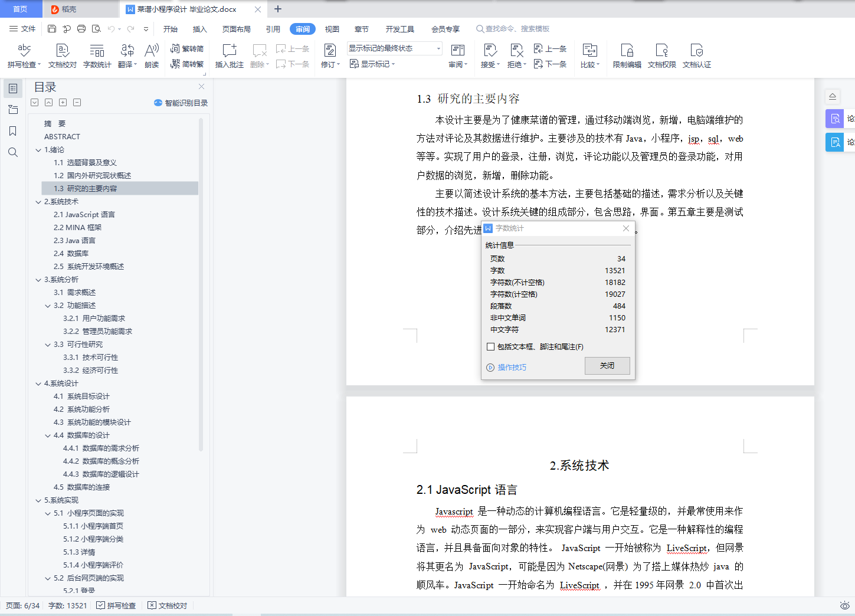Open document permissions (文档权限)
Viewport: 855px width, 616px height.
[662, 56]
